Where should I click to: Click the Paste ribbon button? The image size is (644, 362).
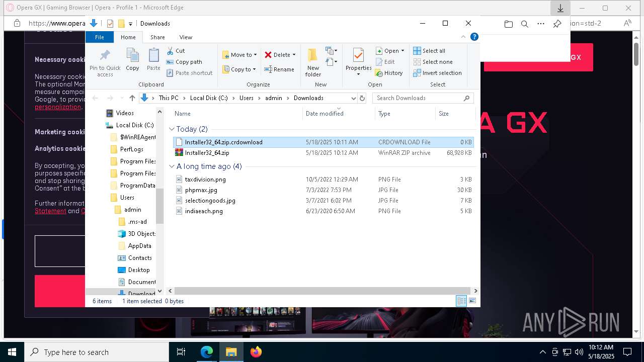tap(153, 60)
